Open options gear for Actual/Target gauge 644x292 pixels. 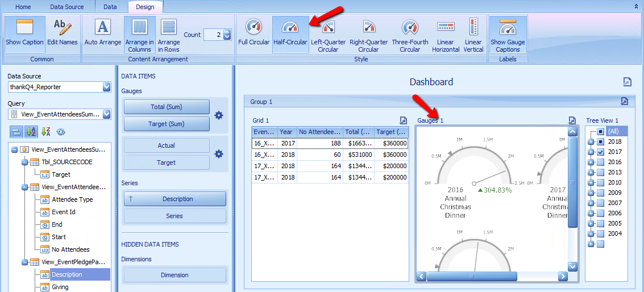pyautogui.click(x=219, y=154)
